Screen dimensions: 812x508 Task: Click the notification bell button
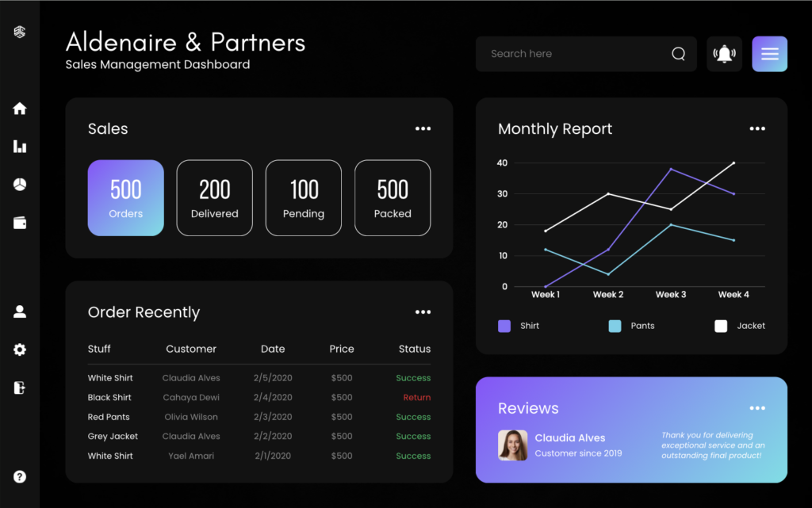[724, 54]
